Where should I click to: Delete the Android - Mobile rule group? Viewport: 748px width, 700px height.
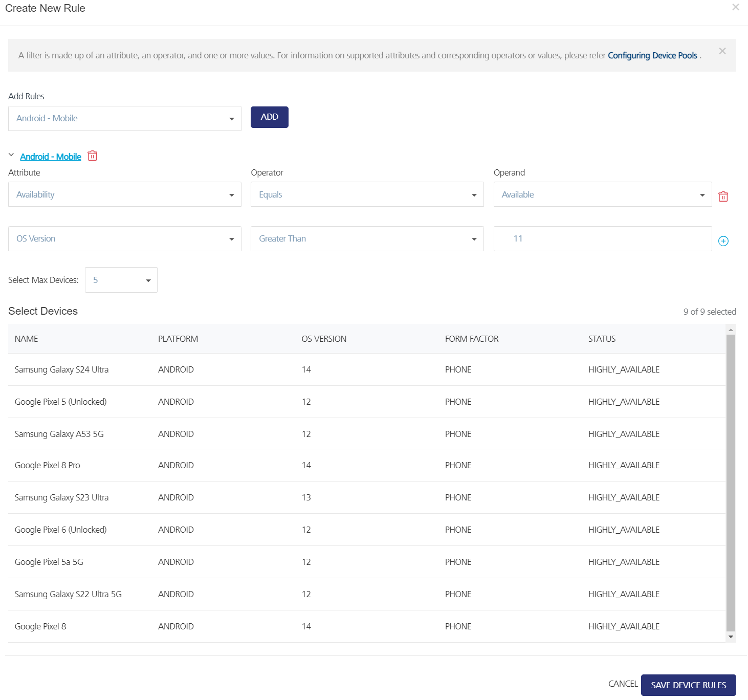tap(92, 156)
